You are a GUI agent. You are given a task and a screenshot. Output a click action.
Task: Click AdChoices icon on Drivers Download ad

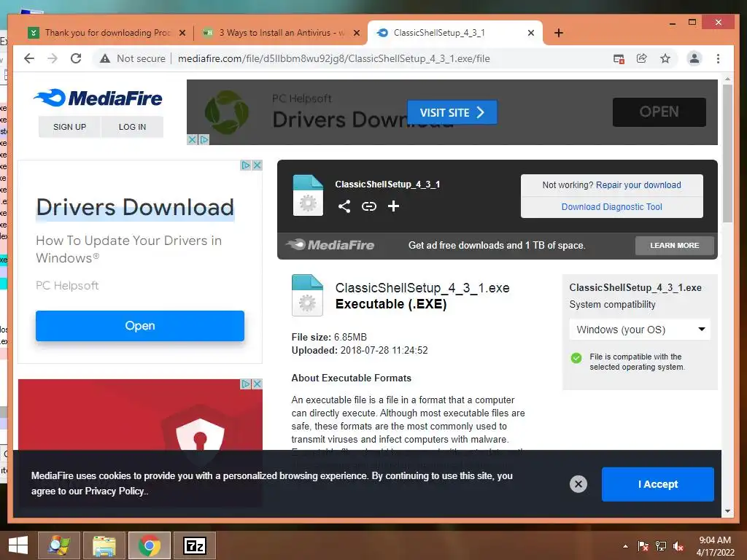[x=246, y=166]
